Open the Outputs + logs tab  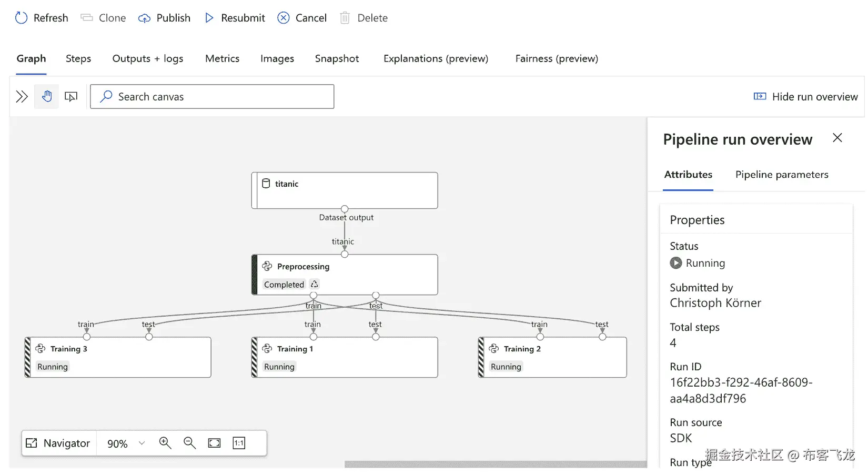point(147,58)
